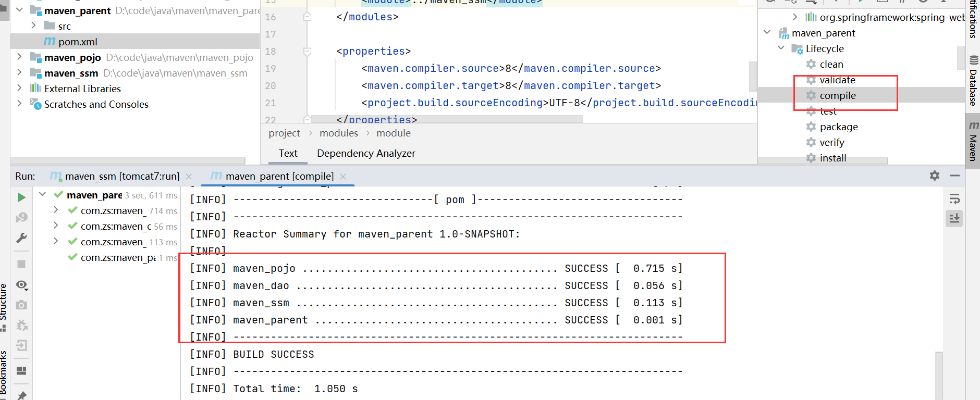Viewport: 980px width, 400px height.
Task: Collapse the Lifecycle node in Maven panel
Action: coord(781,48)
